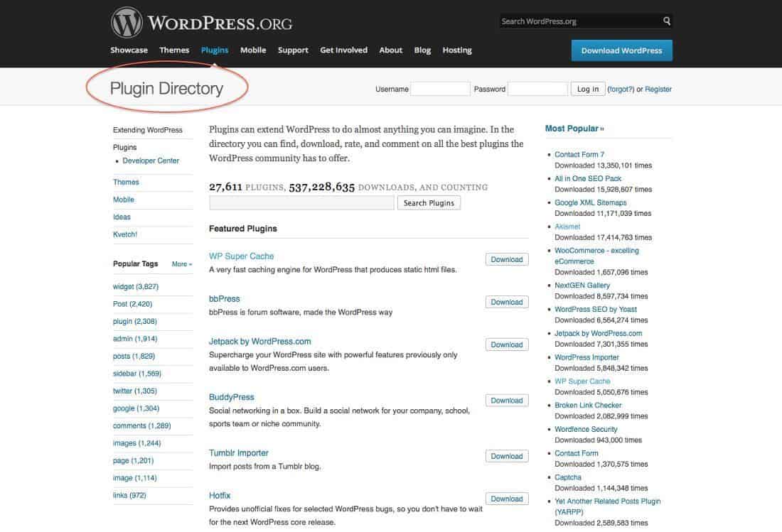Open the Hosting menu item
Screen dimensions: 782x532
click(x=457, y=50)
